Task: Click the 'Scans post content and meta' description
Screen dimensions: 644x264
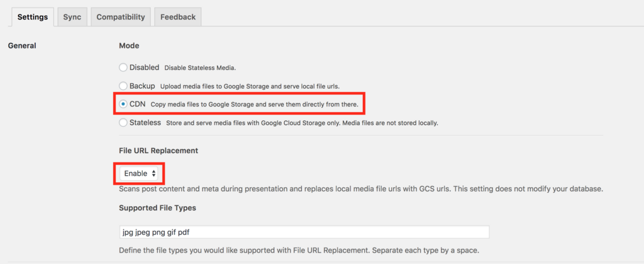Action: coord(361,190)
